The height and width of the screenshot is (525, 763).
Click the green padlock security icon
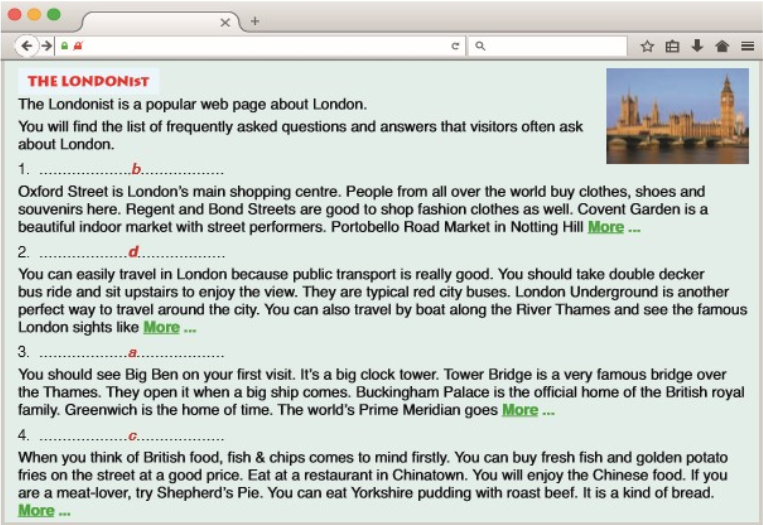pyautogui.click(x=64, y=46)
